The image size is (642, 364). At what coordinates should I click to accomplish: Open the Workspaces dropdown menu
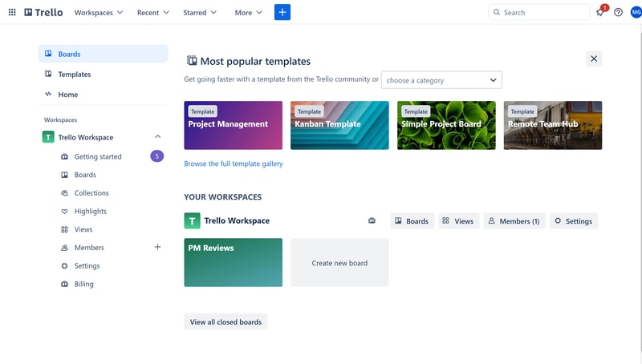[x=98, y=12]
